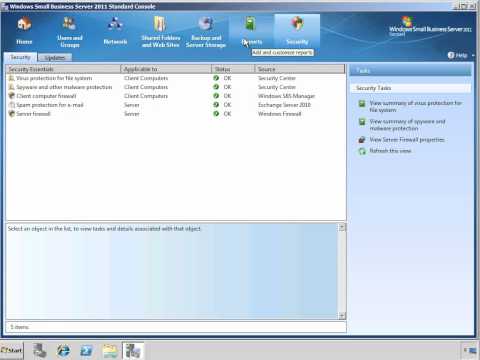Image resolution: width=480 pixels, height=360 pixels.
Task: Switch to the Security tab
Action: pyautogui.click(x=20, y=57)
